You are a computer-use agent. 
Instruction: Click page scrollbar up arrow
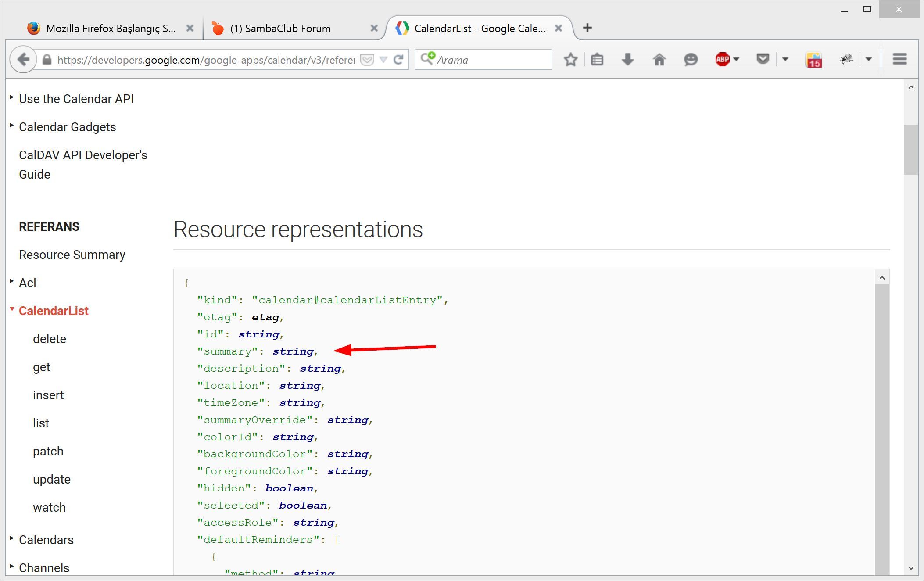click(911, 87)
